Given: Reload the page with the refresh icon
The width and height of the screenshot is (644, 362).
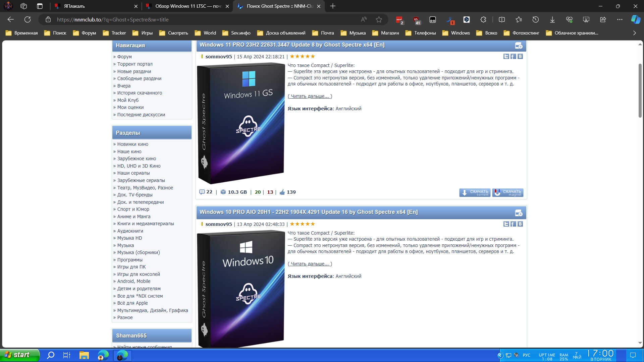Looking at the screenshot, I should tap(28, 19).
